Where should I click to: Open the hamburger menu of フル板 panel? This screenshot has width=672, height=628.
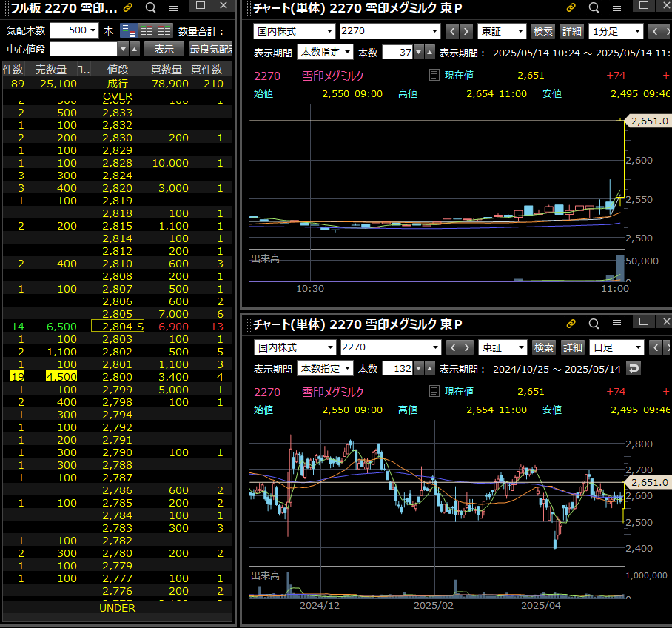point(174,7)
